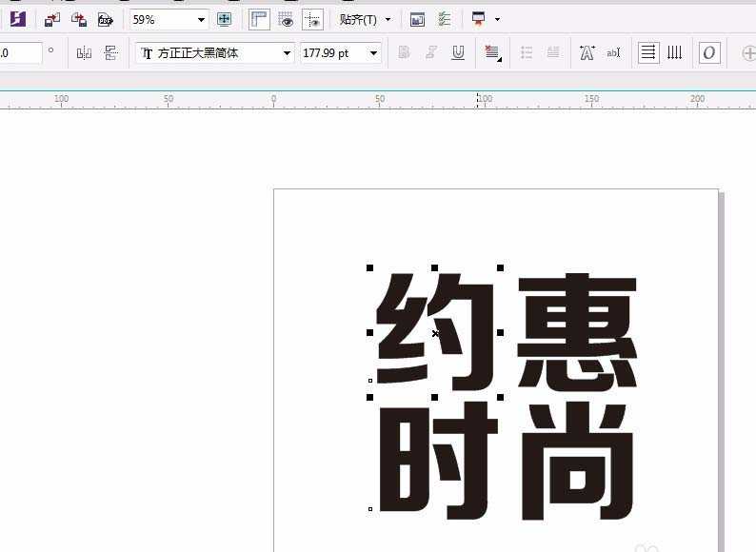This screenshot has height=552, width=756.
Task: Click the Publish to PDF icon
Action: tap(106, 19)
